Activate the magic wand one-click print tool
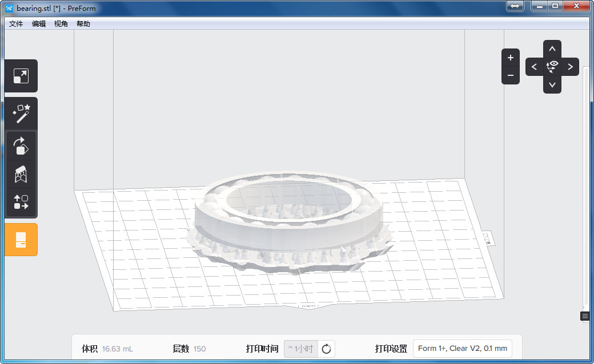 coord(21,114)
